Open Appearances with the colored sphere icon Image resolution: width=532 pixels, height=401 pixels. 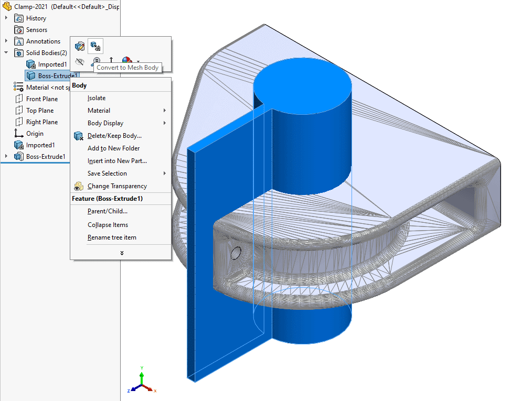point(126,60)
